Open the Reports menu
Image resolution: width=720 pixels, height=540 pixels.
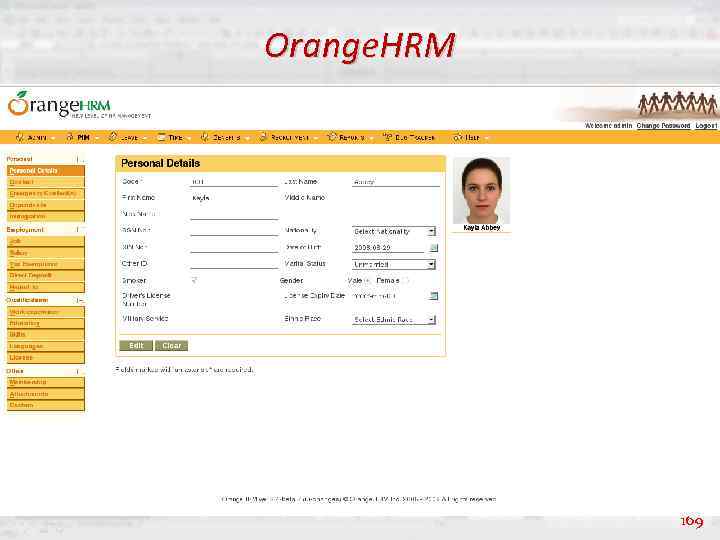349,137
